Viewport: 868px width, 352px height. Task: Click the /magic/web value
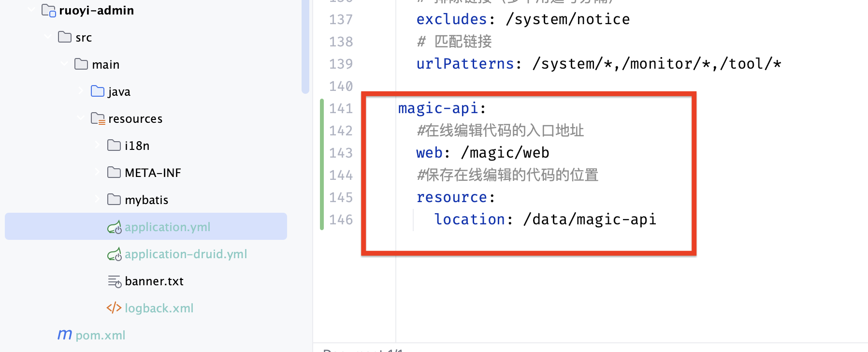505,153
